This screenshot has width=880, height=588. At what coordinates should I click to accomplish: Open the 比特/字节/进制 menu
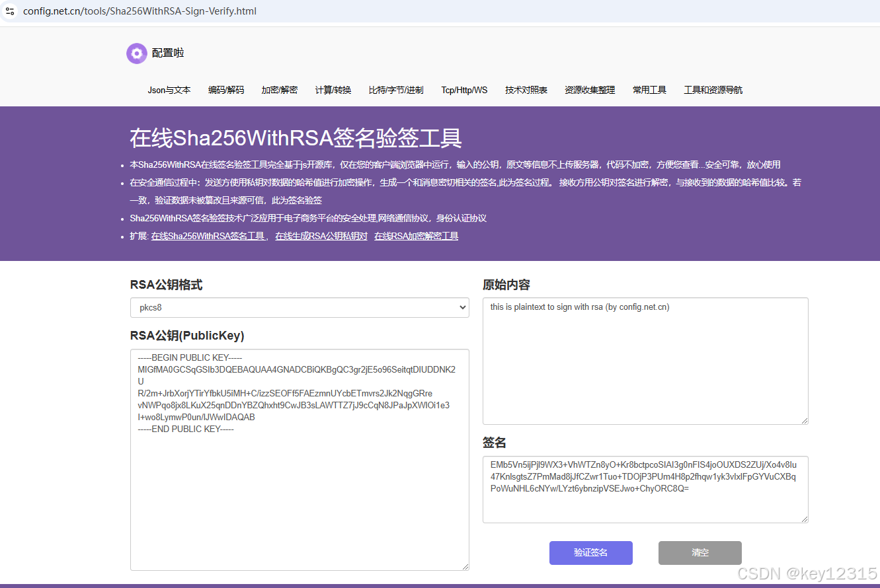pyautogui.click(x=395, y=90)
